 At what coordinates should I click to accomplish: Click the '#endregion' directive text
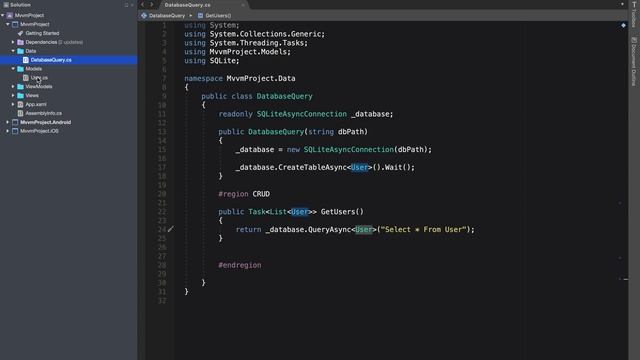(240, 265)
